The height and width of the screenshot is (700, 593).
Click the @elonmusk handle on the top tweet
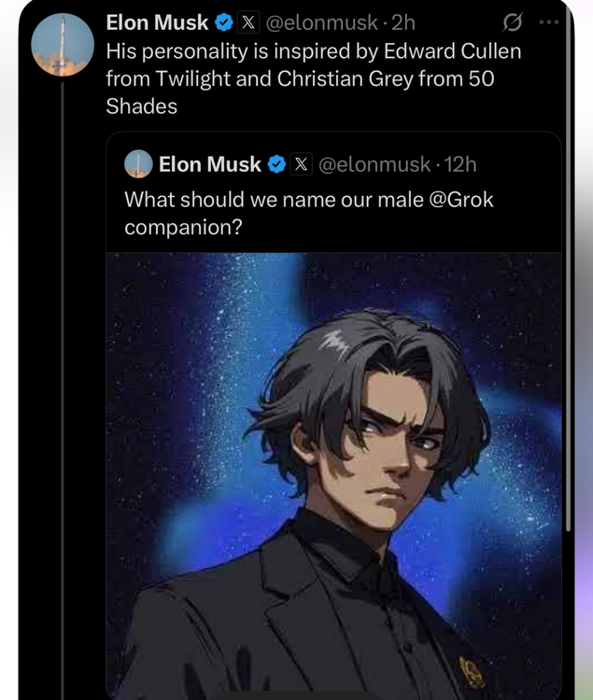[x=322, y=21]
